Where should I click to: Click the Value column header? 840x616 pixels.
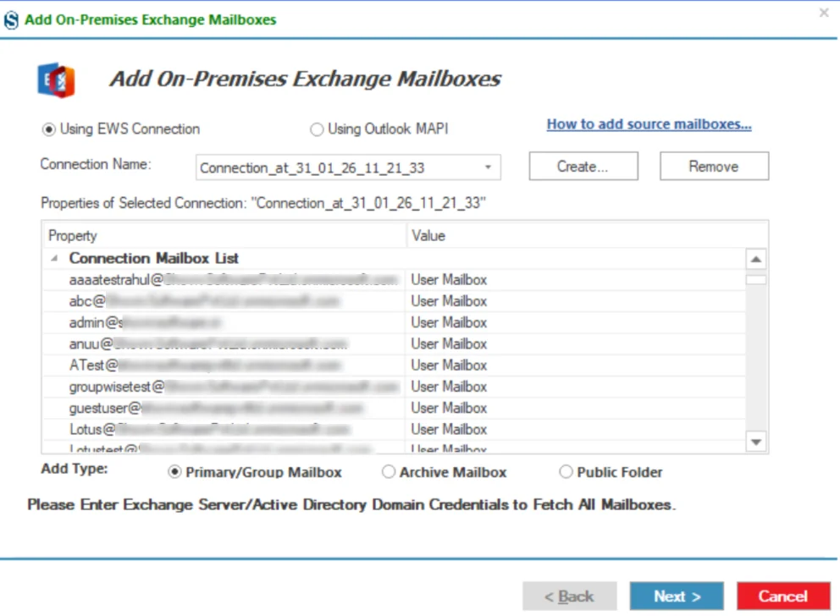coord(587,235)
